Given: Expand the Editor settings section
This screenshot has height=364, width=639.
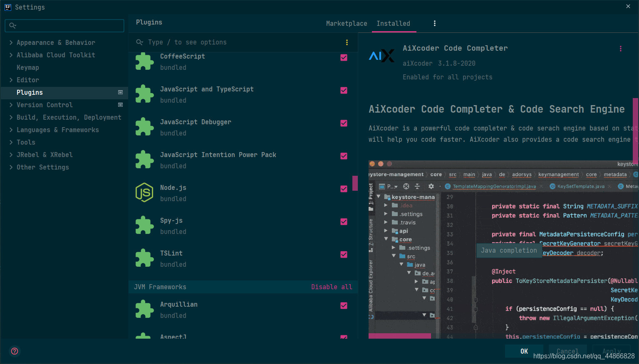Looking at the screenshot, I should click(11, 80).
